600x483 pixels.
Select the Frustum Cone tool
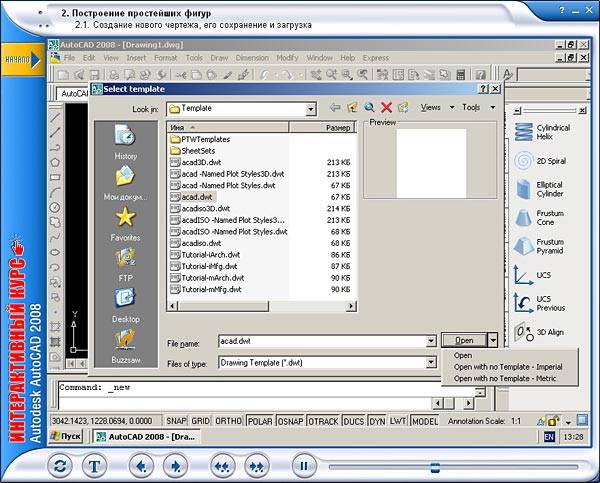[x=539, y=218]
